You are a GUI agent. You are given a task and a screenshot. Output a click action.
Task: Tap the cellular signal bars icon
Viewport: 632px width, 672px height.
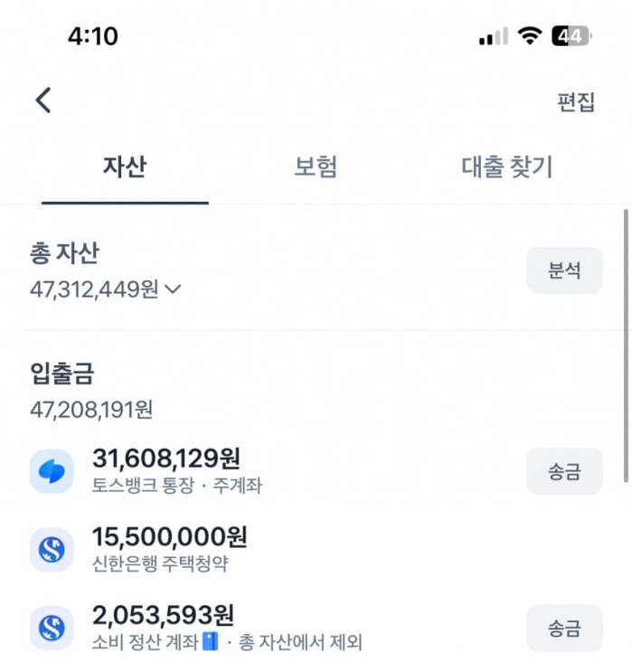pyautogui.click(x=493, y=37)
